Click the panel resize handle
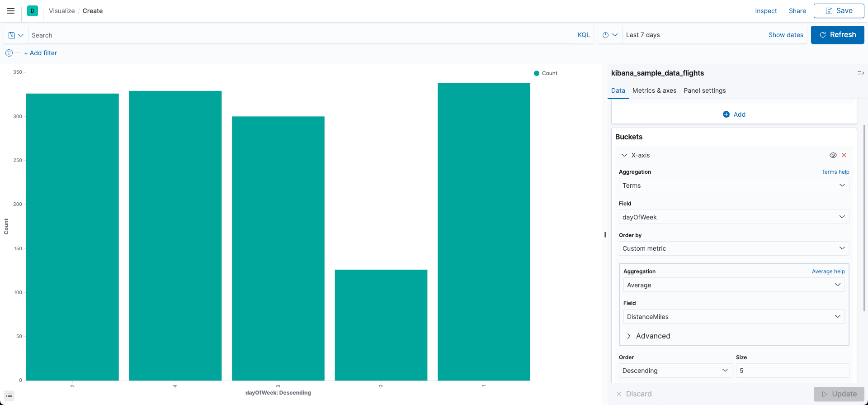This screenshot has height=405, width=868. coord(605,234)
